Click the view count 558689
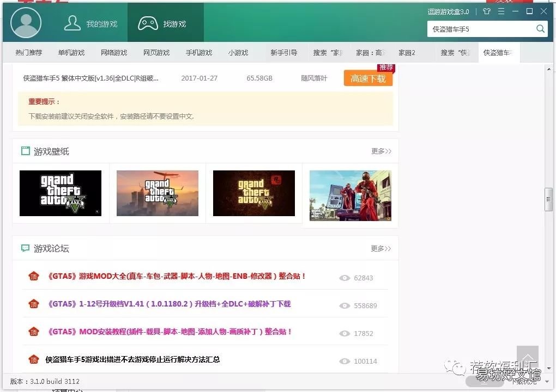The height and width of the screenshot is (392, 556). (365, 305)
